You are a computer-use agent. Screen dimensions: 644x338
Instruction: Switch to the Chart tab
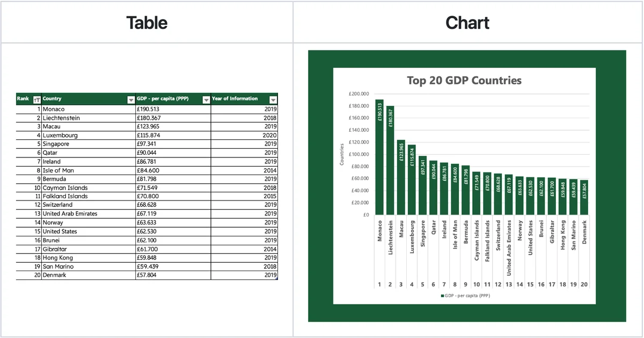coord(467,23)
